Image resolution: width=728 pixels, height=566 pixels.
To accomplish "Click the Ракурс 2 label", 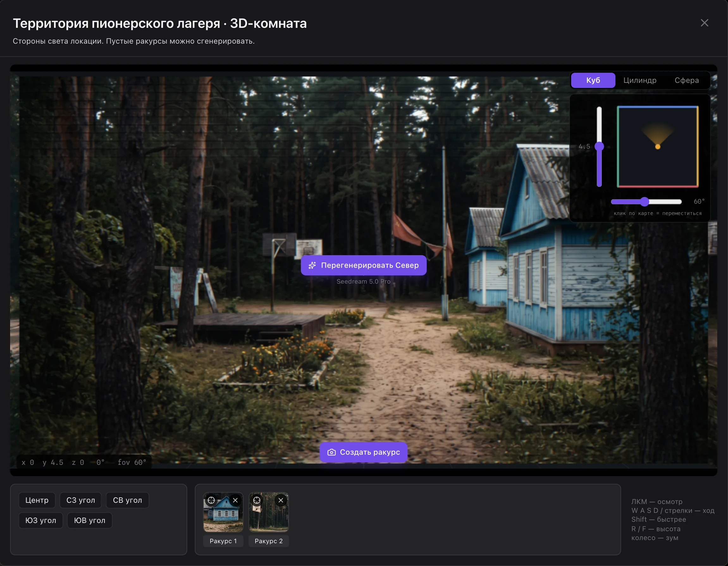I will tap(269, 541).
